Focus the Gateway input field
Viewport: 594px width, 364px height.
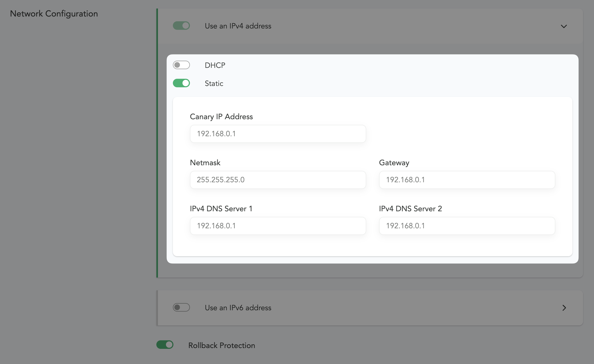467,180
